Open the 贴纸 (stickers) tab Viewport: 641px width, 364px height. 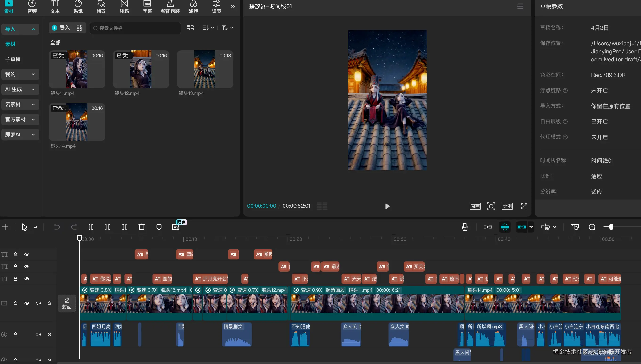[x=78, y=7]
